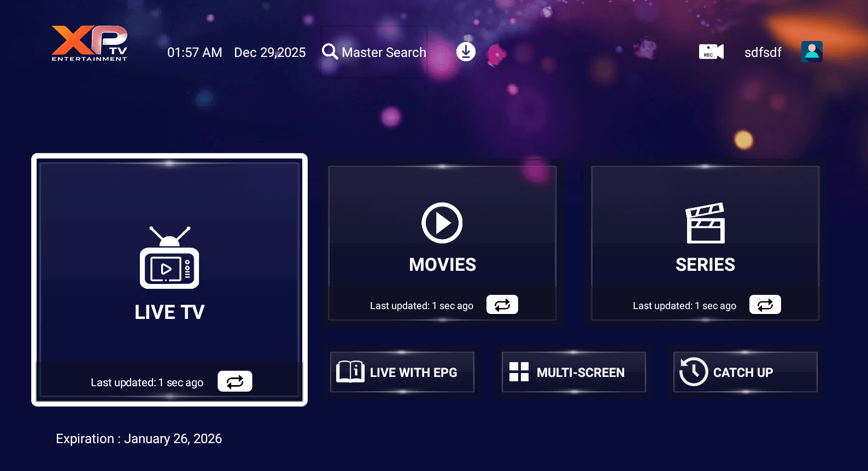This screenshot has width=868, height=471.
Task: Open the Live TV antenna television icon
Action: click(169, 257)
